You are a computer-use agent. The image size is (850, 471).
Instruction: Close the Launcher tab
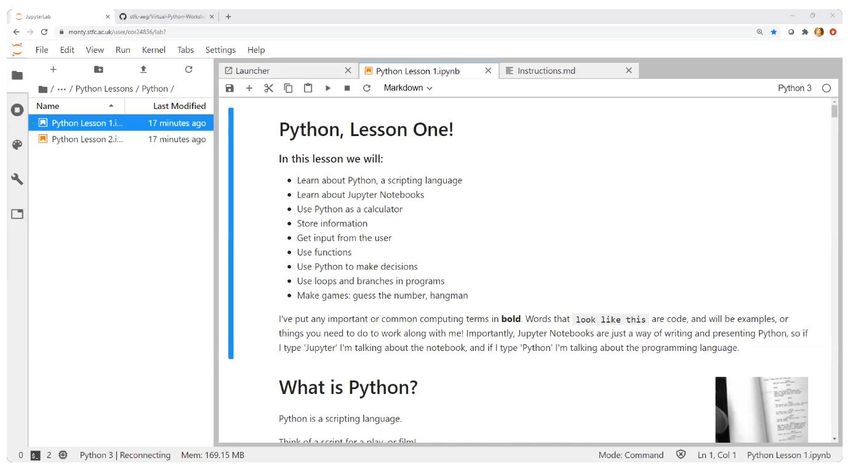pyautogui.click(x=348, y=70)
